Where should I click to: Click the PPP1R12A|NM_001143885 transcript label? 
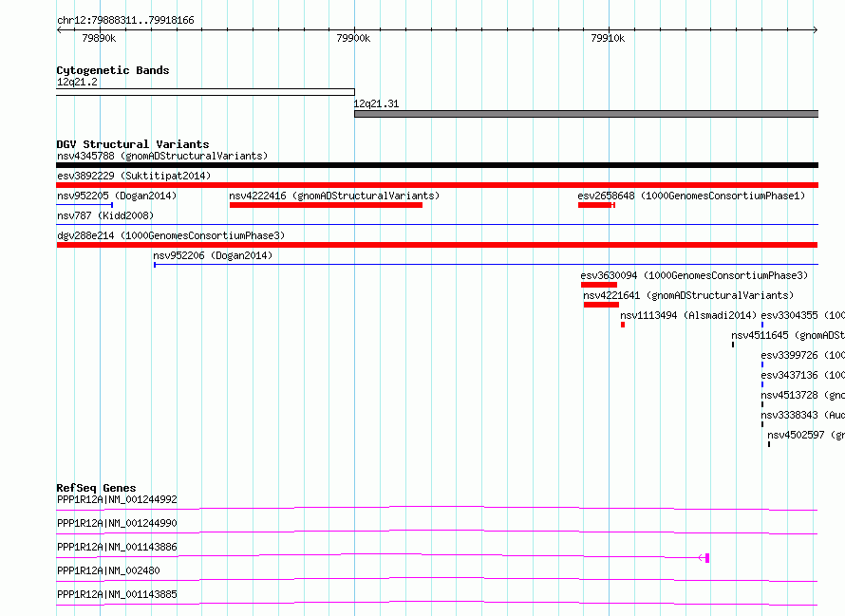point(117,594)
